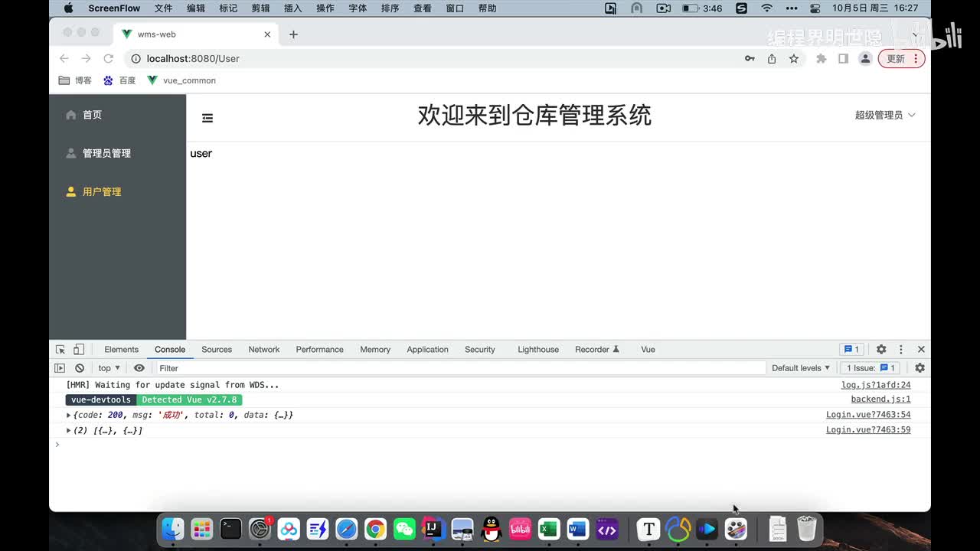Switch to the Elements tab
Screen dimensions: 980x551
[x=122, y=349]
